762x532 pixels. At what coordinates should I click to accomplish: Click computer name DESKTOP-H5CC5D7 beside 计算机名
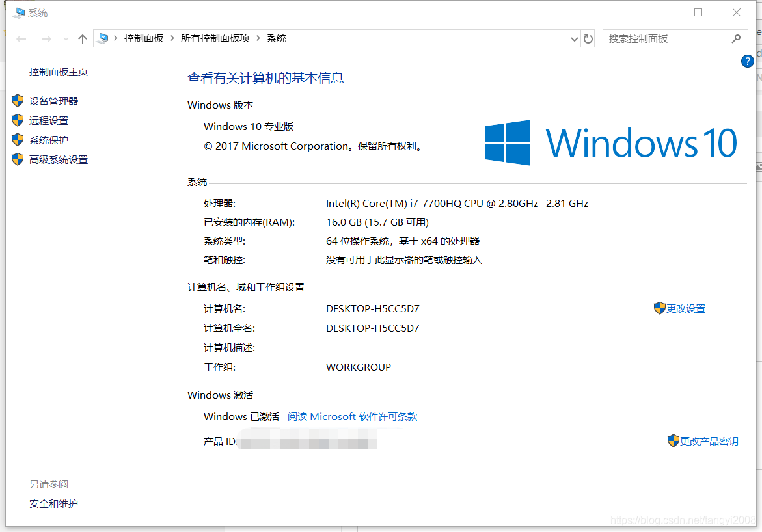(x=373, y=308)
